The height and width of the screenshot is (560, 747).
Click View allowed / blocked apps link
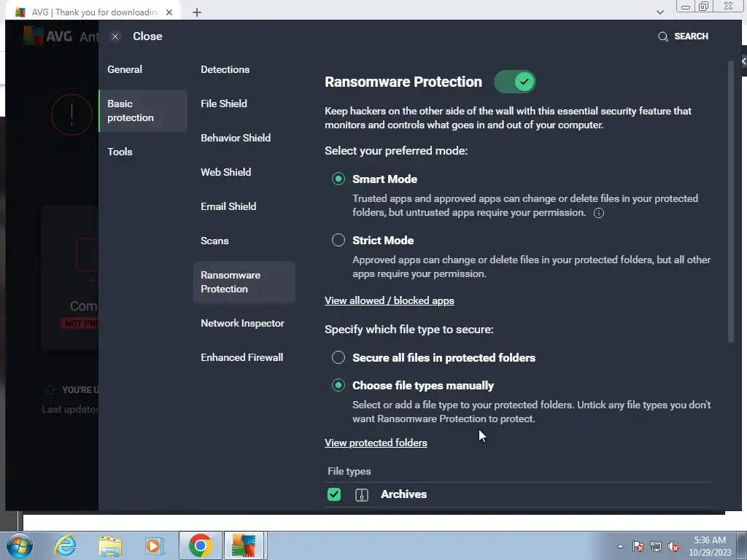point(390,301)
